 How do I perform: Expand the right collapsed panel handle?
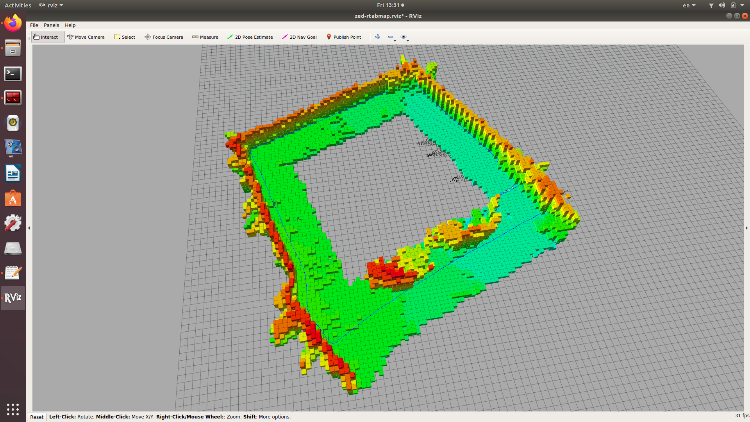point(746,228)
